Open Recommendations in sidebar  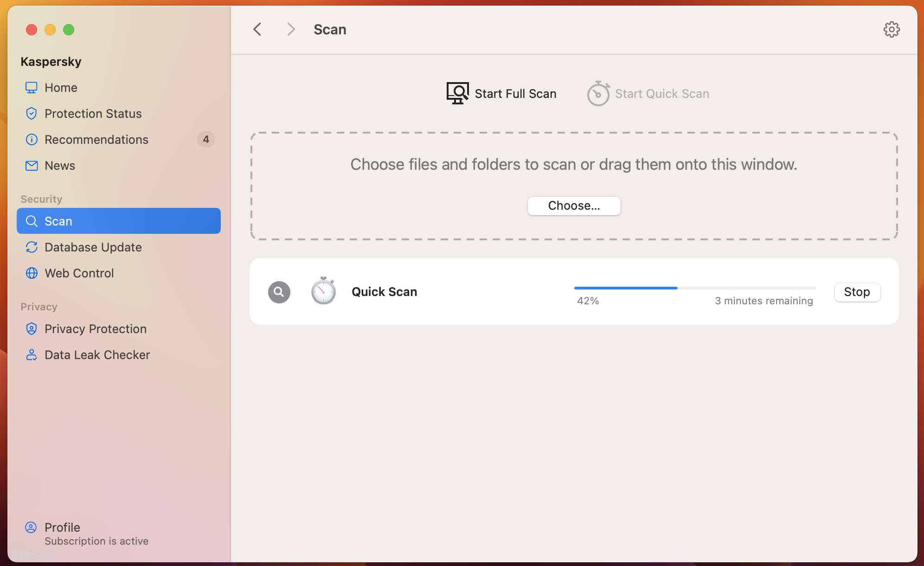click(119, 140)
